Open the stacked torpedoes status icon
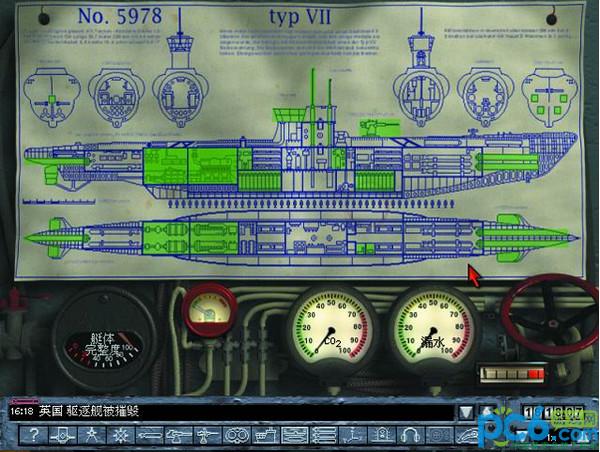 (324, 436)
